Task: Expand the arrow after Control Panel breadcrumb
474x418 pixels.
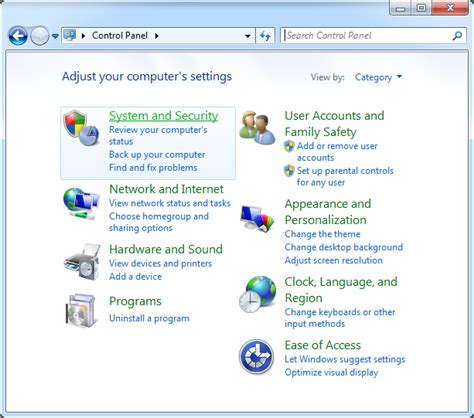Action: coord(157,36)
